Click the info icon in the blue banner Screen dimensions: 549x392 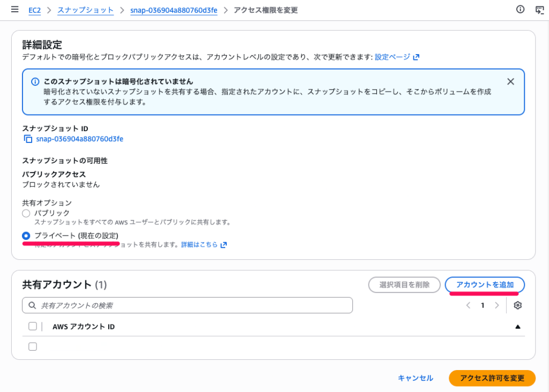[x=35, y=82]
